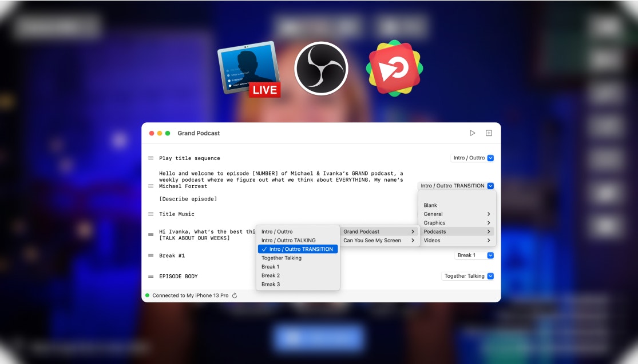Select Blank in the scene menu
This screenshot has height=364, width=638.
tap(457, 205)
